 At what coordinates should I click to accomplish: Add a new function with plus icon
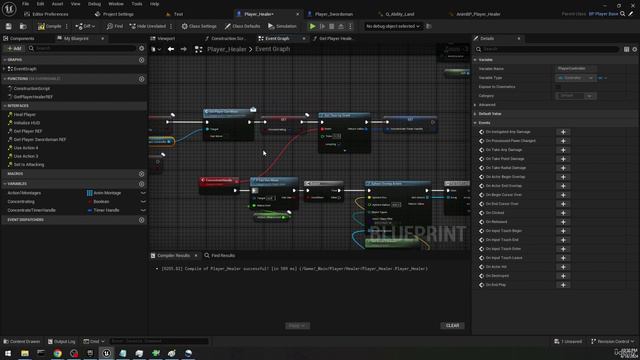click(x=142, y=79)
